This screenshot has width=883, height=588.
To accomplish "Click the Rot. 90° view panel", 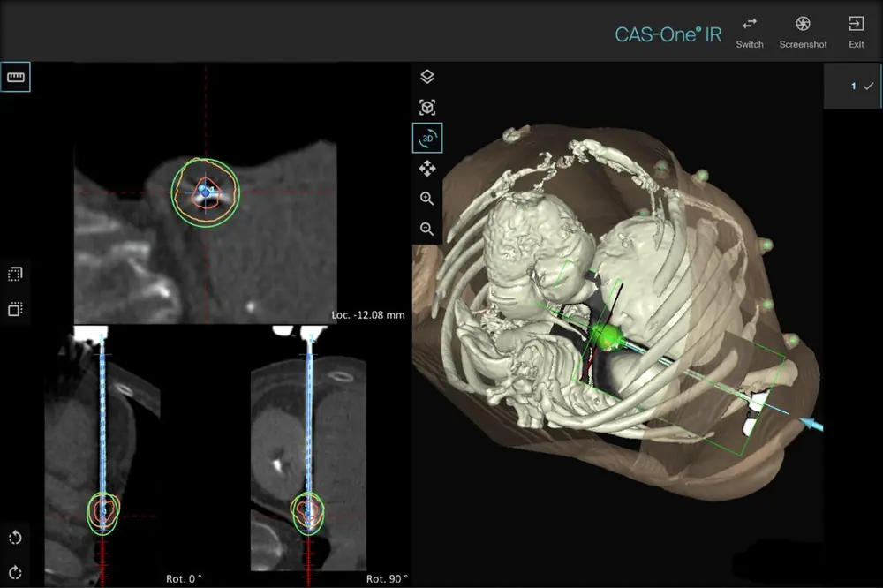I will coord(308,456).
